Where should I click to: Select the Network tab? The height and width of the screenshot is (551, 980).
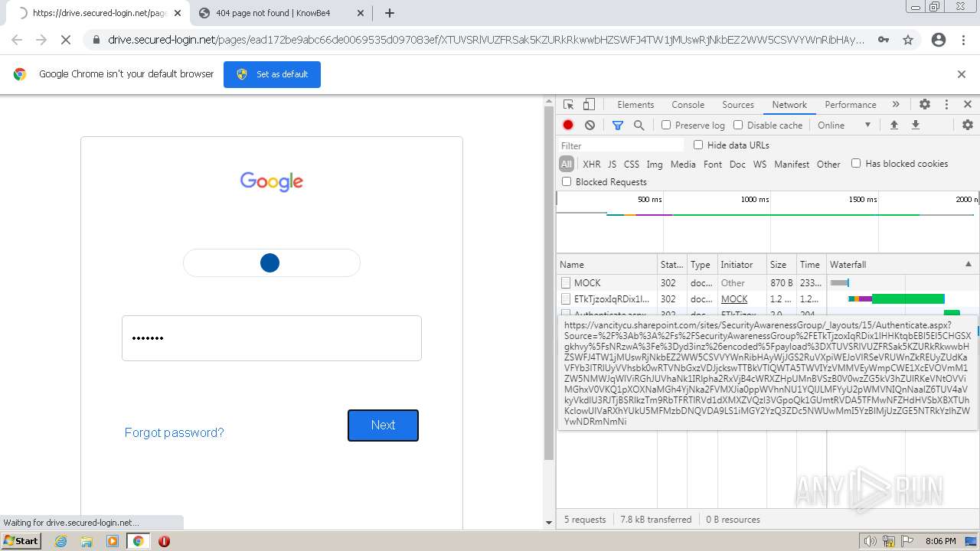789,104
